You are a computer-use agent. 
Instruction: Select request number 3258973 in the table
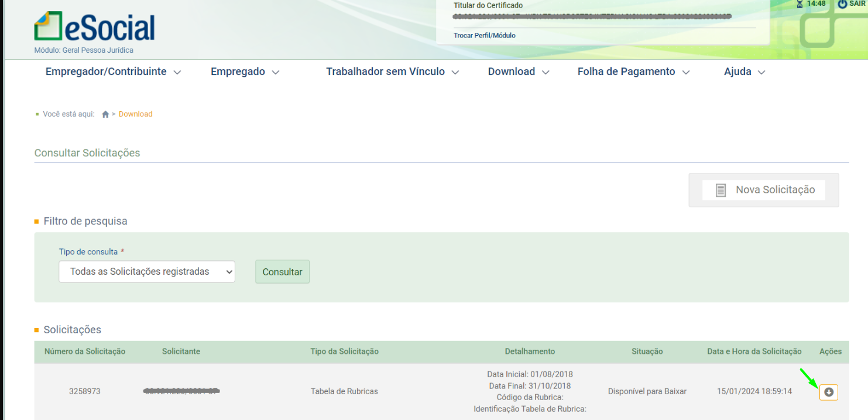pos(85,391)
